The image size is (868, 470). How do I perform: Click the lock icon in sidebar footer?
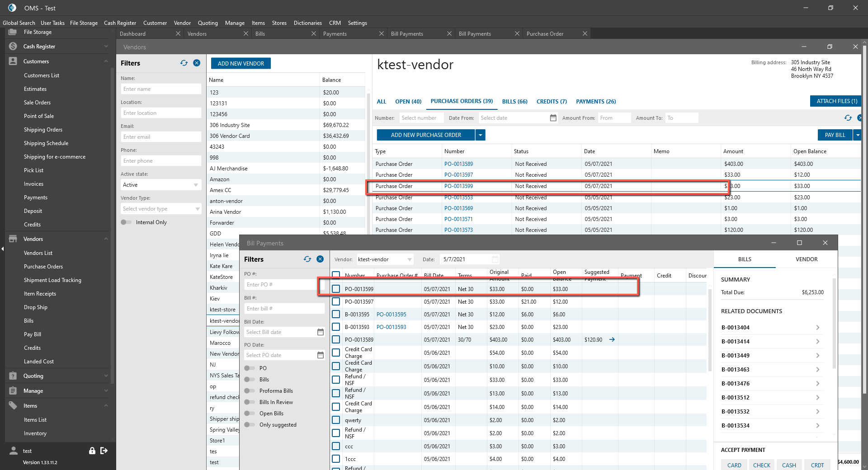coord(92,451)
